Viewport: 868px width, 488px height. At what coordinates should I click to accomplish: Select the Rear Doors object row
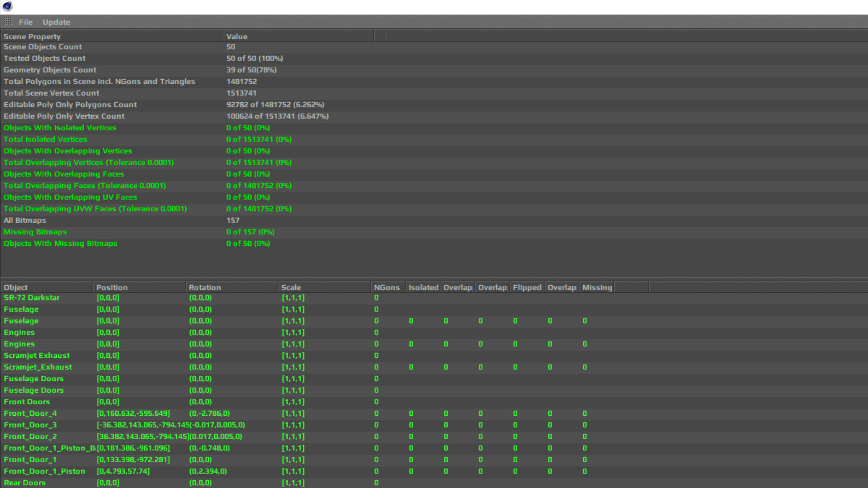coord(24,483)
